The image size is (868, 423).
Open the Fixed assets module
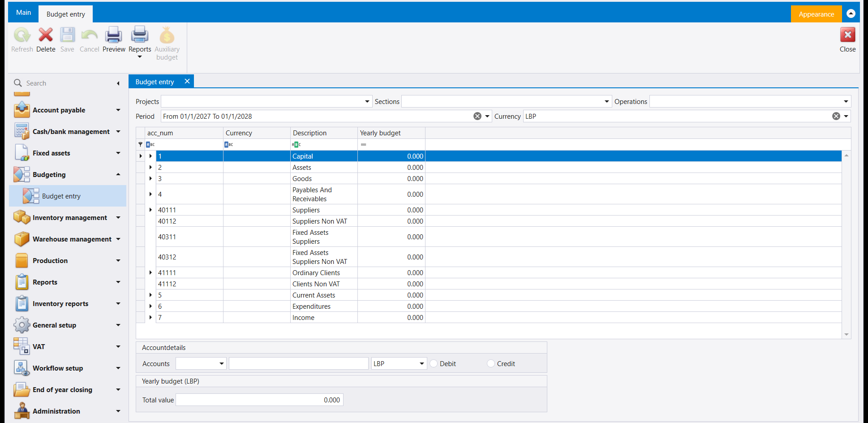(x=67, y=153)
